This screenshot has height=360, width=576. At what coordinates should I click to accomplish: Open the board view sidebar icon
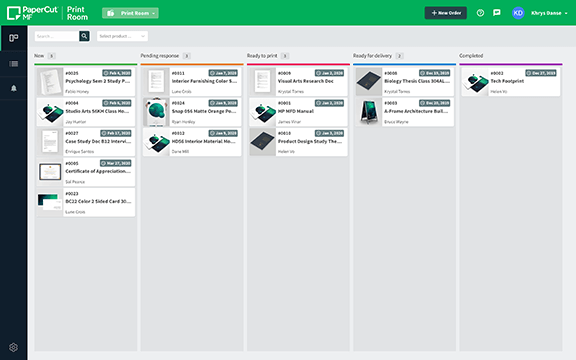[14, 38]
